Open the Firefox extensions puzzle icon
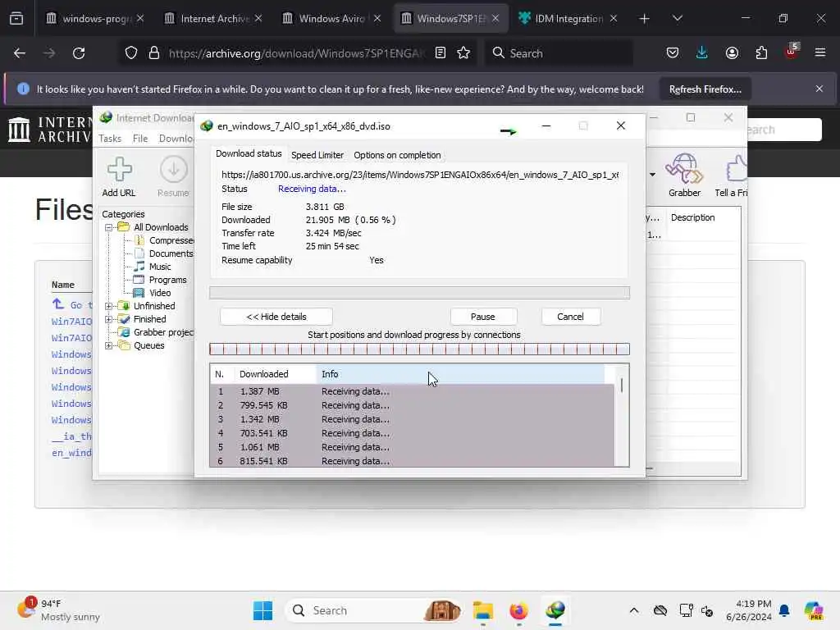This screenshot has height=630, width=840. [761, 52]
